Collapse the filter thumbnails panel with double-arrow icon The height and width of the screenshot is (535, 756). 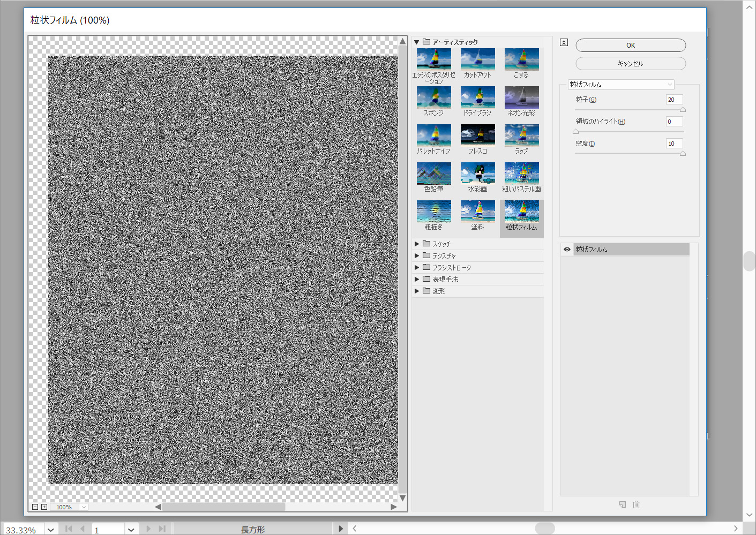[x=564, y=42]
